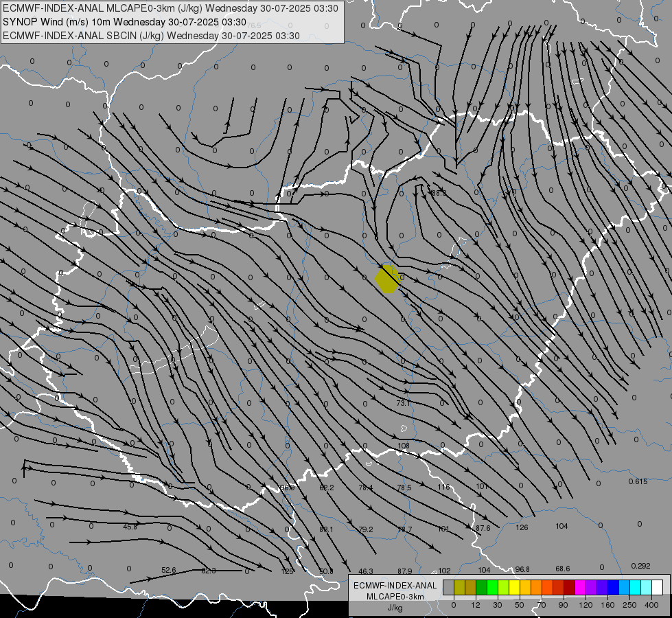Click the 78.5 grid value
The image size is (672, 618).
pos(404,488)
